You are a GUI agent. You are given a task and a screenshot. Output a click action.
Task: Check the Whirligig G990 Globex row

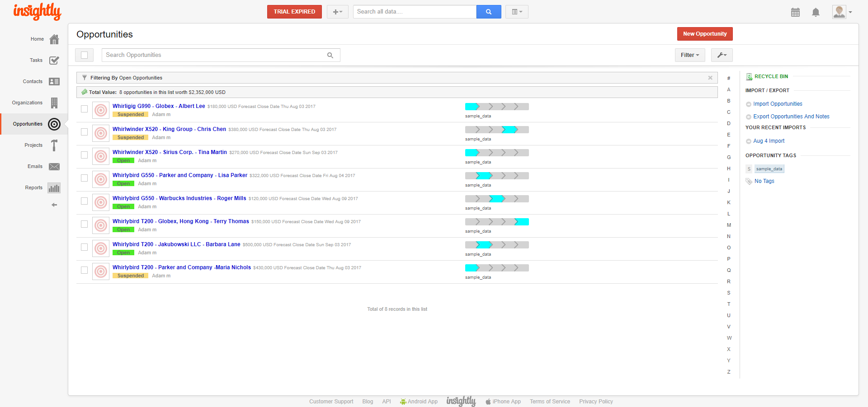(x=84, y=109)
